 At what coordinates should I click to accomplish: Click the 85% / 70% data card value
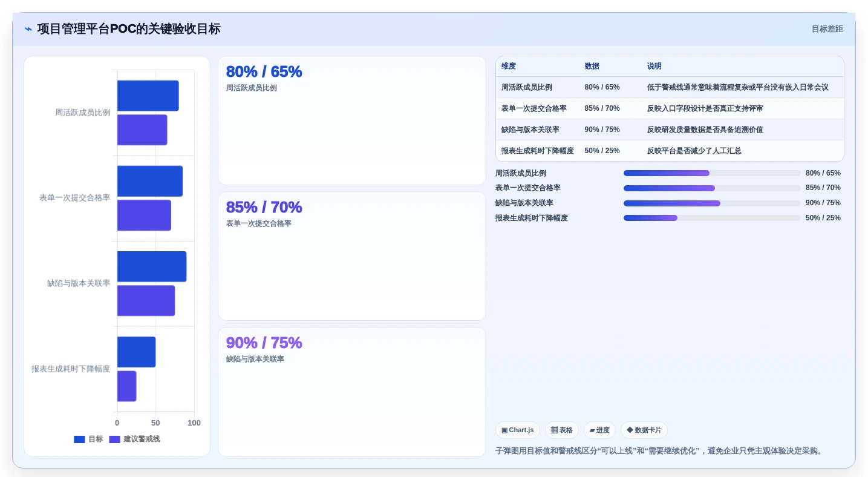[x=264, y=207]
